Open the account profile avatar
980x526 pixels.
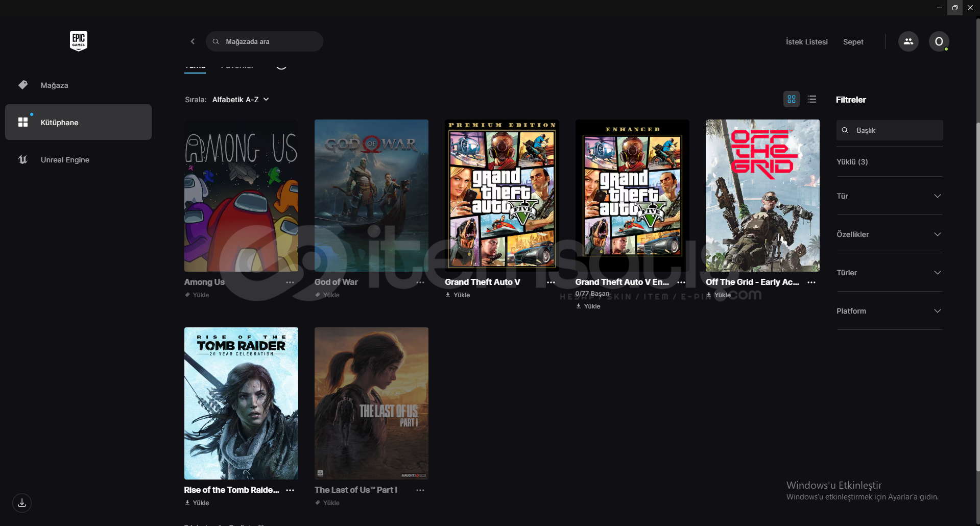point(939,41)
